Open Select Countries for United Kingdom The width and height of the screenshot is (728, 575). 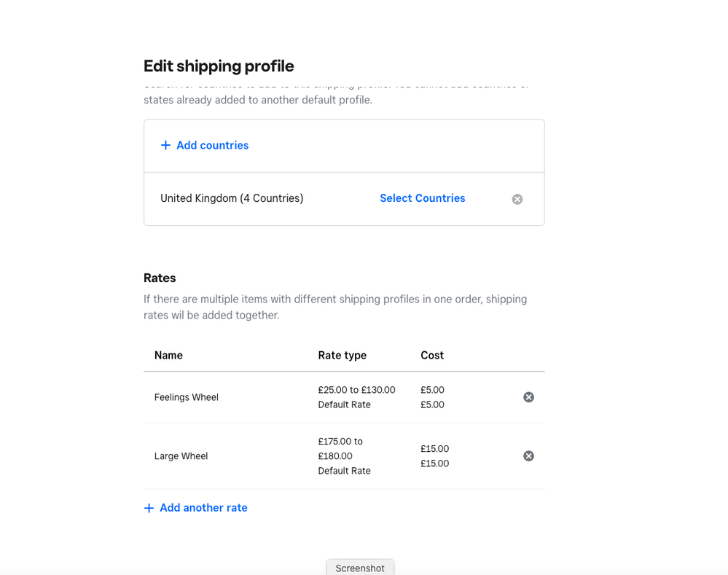pos(422,198)
